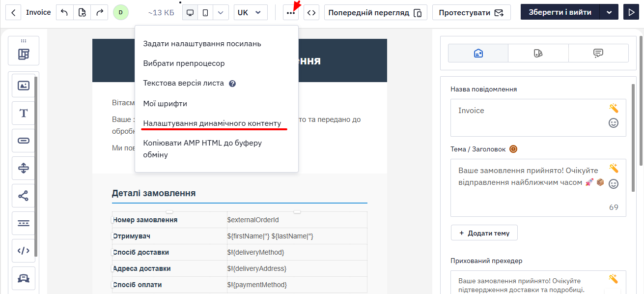
Task: Click the subject line text field
Action: coord(538,187)
